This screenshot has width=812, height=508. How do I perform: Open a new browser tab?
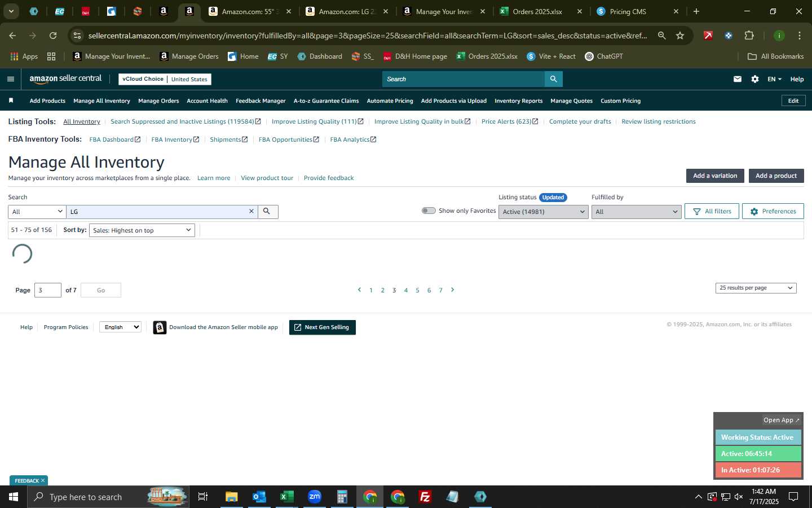point(696,11)
